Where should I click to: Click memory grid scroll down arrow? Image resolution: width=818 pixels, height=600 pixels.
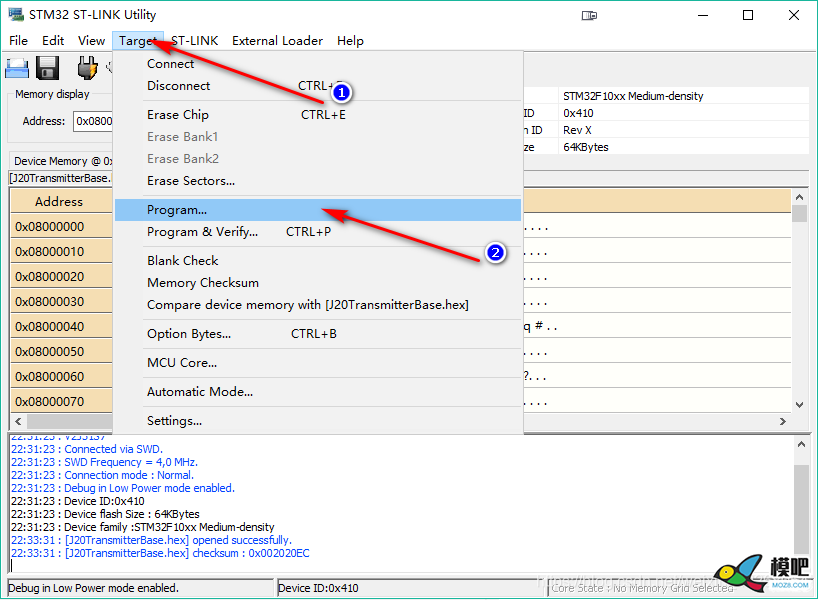(x=799, y=405)
